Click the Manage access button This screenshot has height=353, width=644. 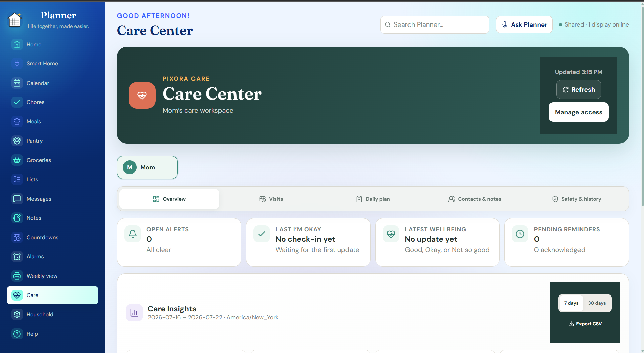pyautogui.click(x=578, y=112)
